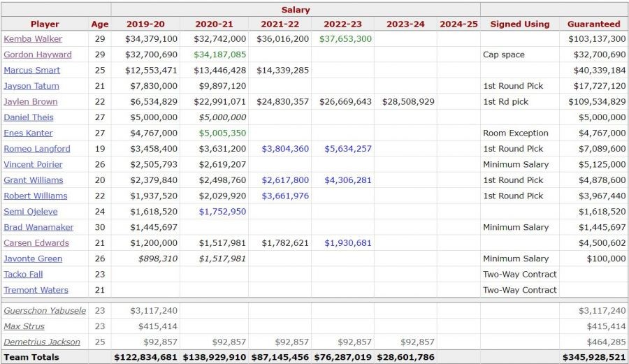Open Jaylen Brown's player page
The width and height of the screenshot is (629, 364).
point(31,102)
